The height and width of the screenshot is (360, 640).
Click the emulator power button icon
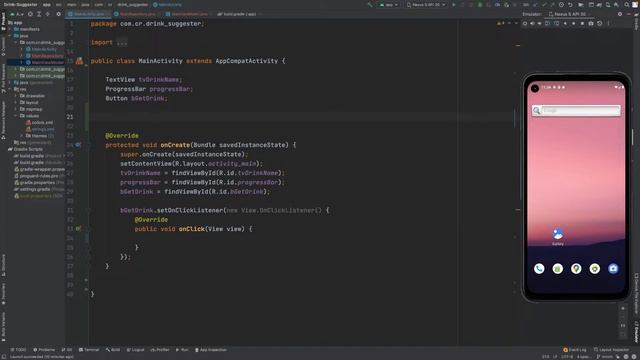click(525, 24)
